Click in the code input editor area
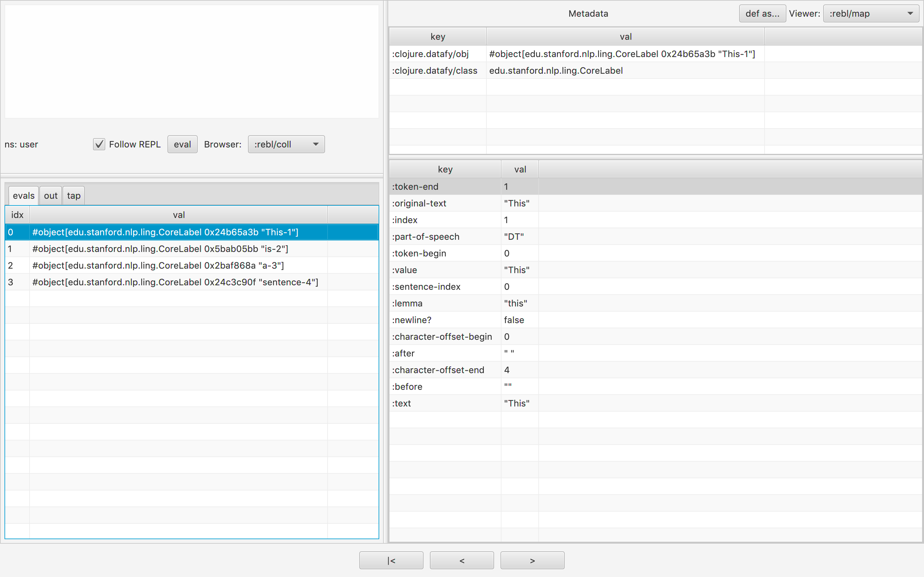The height and width of the screenshot is (577, 924). point(191,61)
